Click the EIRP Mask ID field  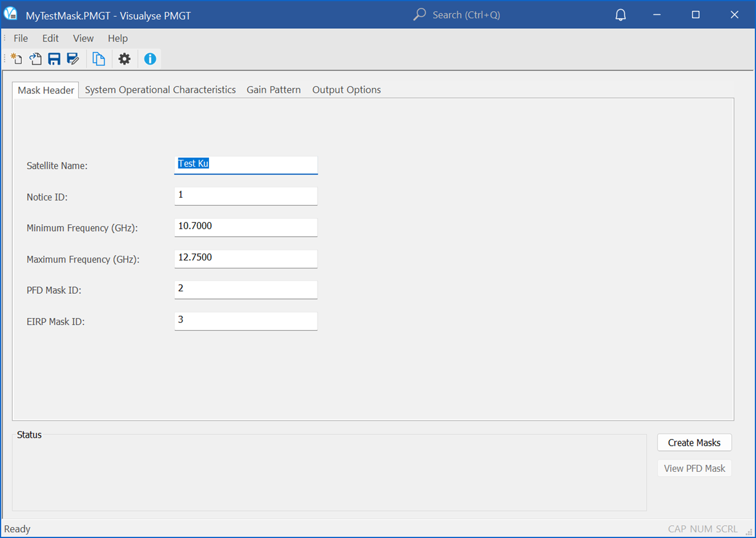(246, 320)
